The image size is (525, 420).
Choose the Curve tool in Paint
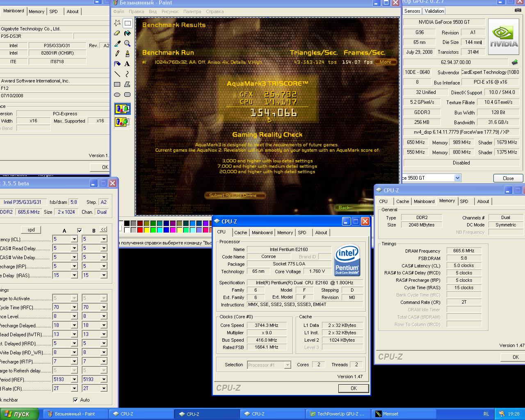pos(128,74)
